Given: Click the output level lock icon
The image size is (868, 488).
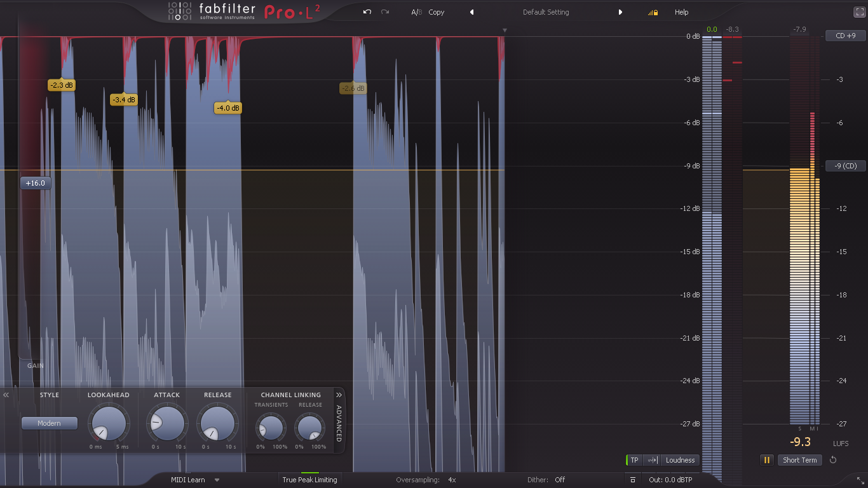Looking at the screenshot, I should [653, 13].
